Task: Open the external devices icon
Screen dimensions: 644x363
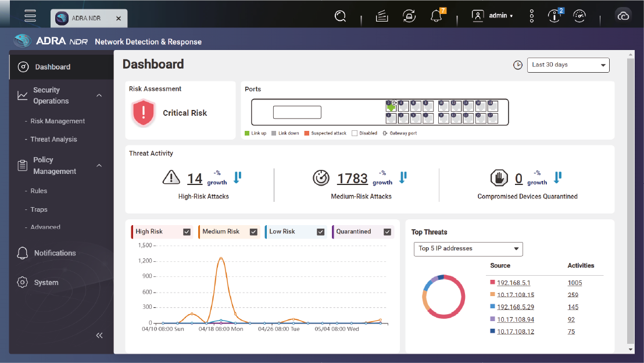Action: tap(409, 16)
